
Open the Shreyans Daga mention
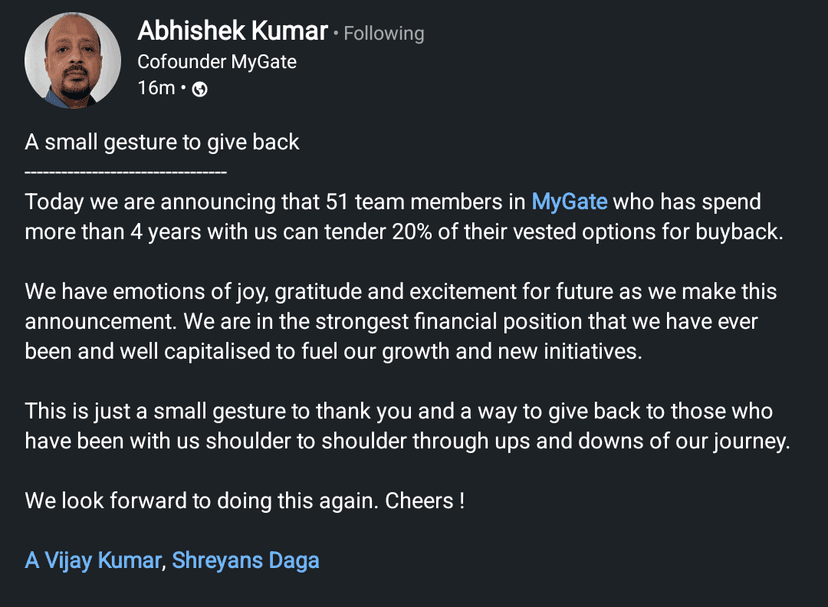click(x=245, y=560)
